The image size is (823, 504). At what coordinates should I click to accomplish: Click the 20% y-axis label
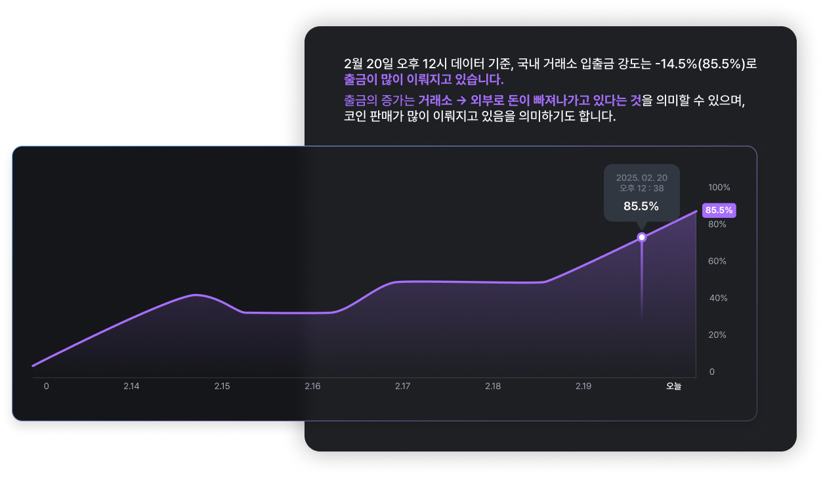[717, 335]
